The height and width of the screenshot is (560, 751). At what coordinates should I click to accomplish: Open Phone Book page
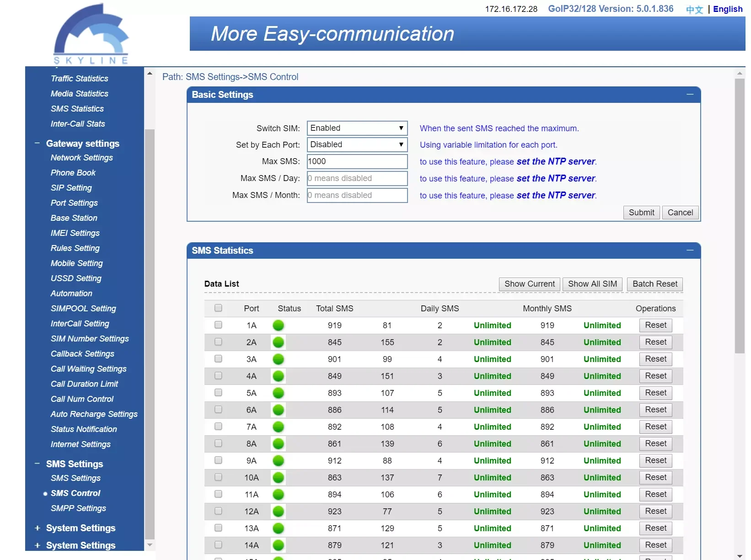coord(73,173)
